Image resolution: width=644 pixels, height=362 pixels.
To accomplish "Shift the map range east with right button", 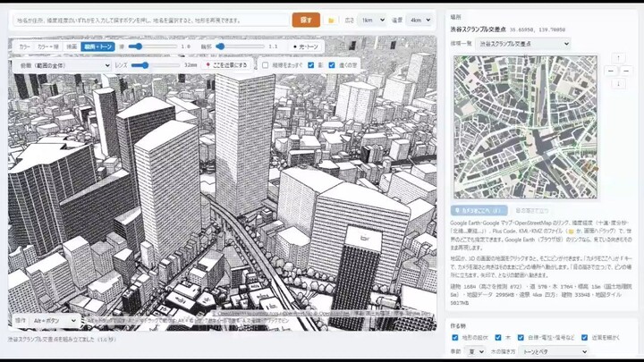I will tap(626, 71).
